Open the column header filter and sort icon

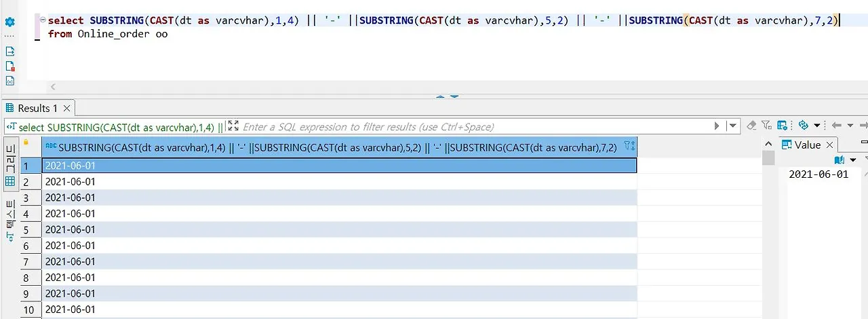tap(629, 147)
